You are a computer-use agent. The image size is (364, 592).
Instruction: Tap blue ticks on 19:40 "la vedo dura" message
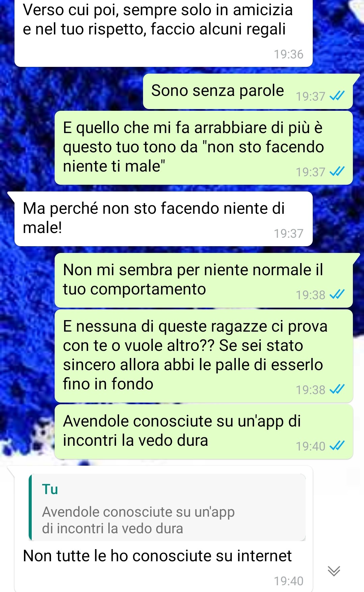coord(337,446)
